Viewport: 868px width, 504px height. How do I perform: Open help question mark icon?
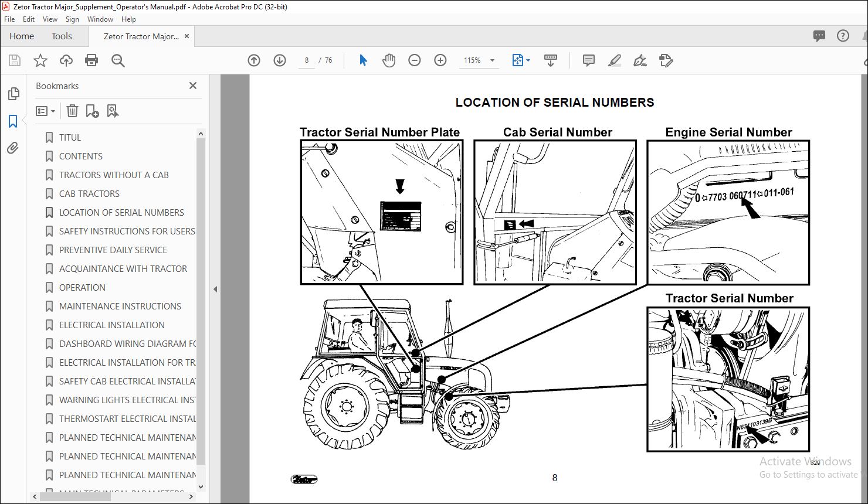(843, 36)
